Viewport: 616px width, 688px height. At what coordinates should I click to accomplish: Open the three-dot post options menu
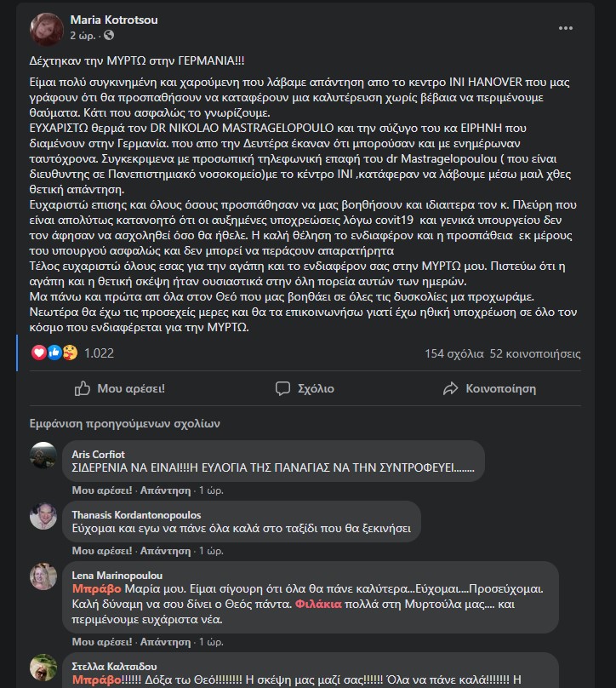565,28
